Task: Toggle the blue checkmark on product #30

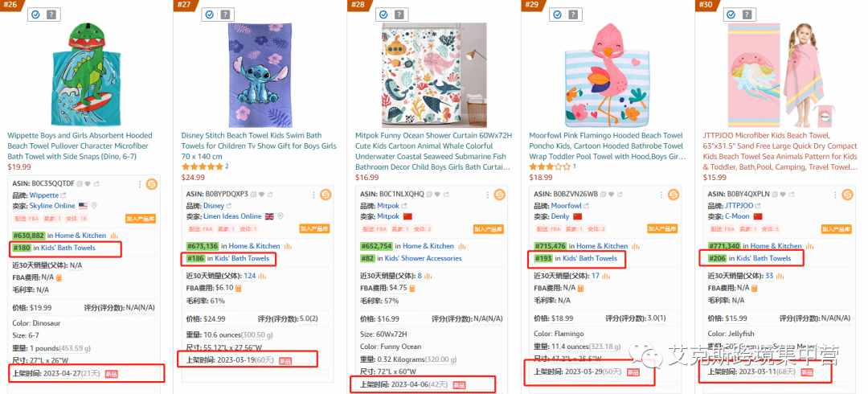Action: coord(731,15)
